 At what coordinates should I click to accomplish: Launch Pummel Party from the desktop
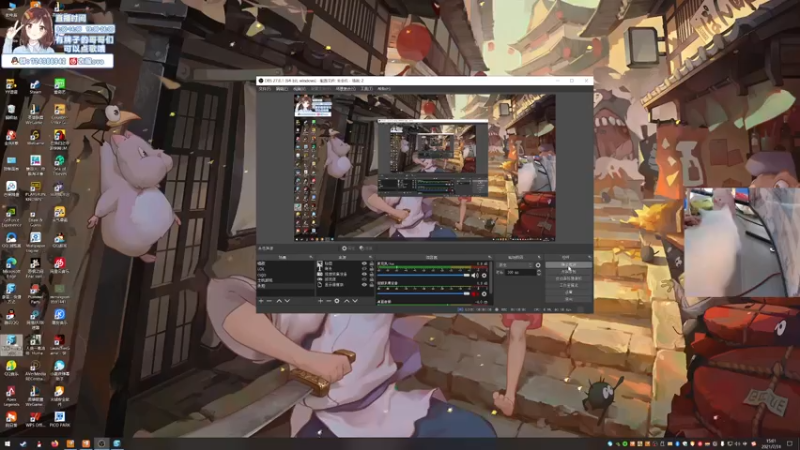[x=35, y=293]
